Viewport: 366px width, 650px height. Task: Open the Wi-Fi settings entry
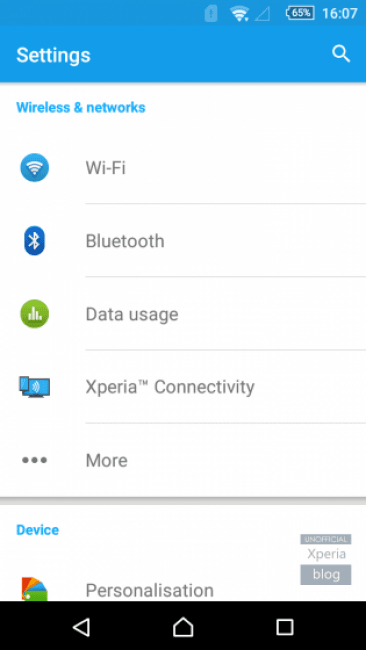(x=183, y=167)
